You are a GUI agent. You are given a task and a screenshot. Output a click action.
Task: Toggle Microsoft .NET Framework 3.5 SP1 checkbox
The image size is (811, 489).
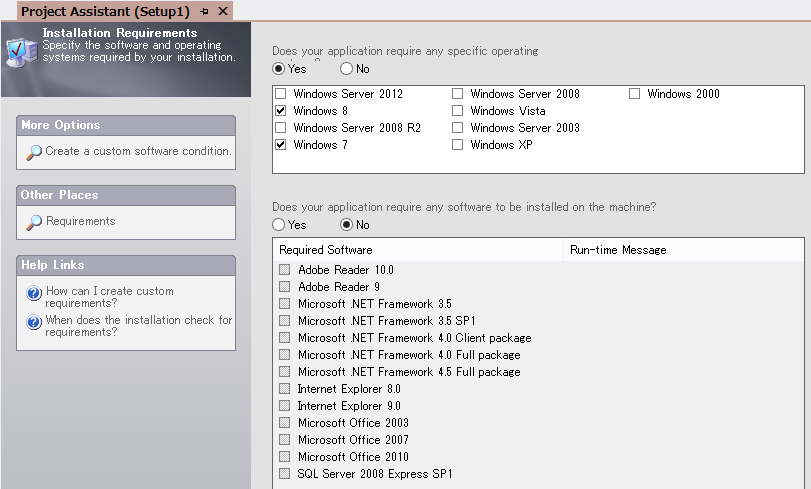pos(284,320)
